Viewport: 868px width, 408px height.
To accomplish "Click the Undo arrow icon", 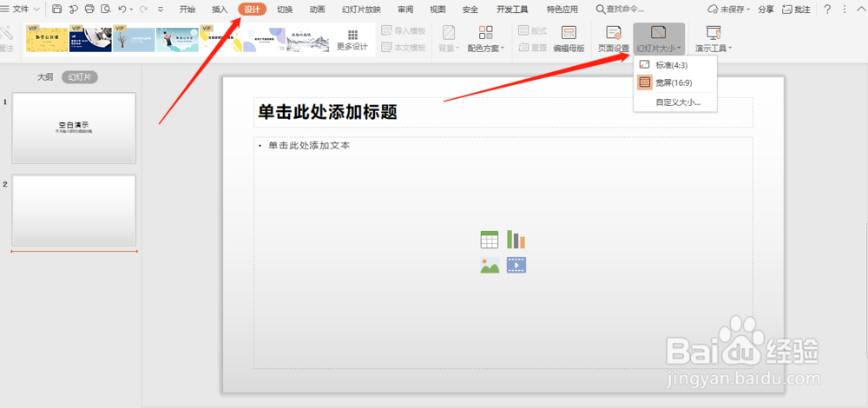I will click(122, 9).
